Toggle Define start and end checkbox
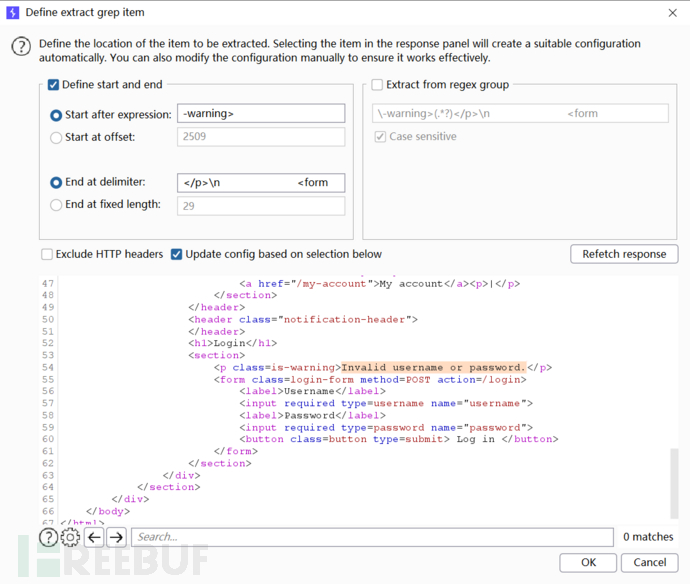 [54, 85]
